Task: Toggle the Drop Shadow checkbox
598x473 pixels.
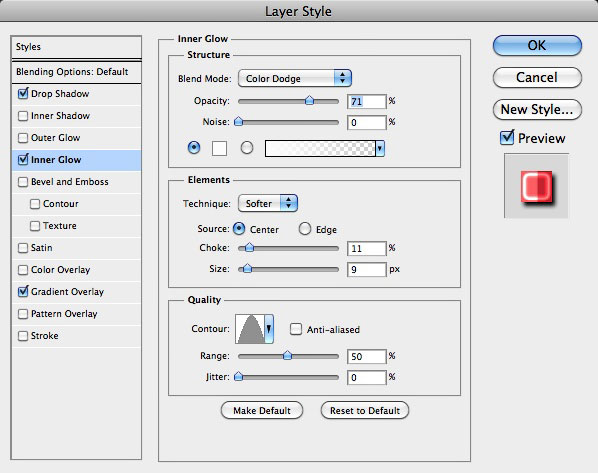Action: (23, 94)
